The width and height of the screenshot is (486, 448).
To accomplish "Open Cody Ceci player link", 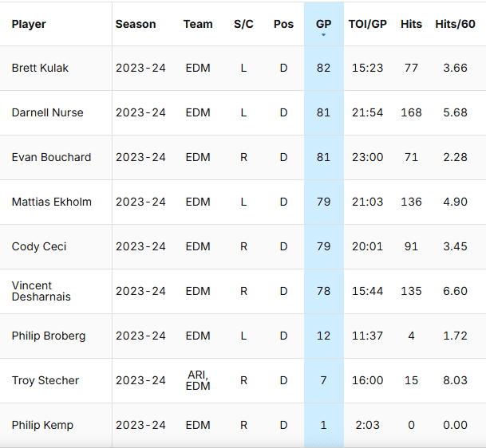I will pyautogui.click(x=38, y=246).
